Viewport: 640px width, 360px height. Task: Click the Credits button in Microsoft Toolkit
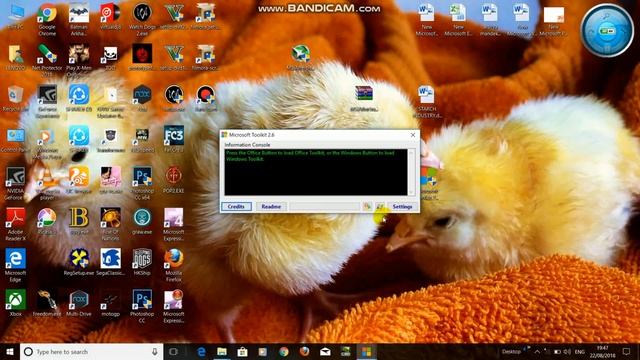coord(236,207)
